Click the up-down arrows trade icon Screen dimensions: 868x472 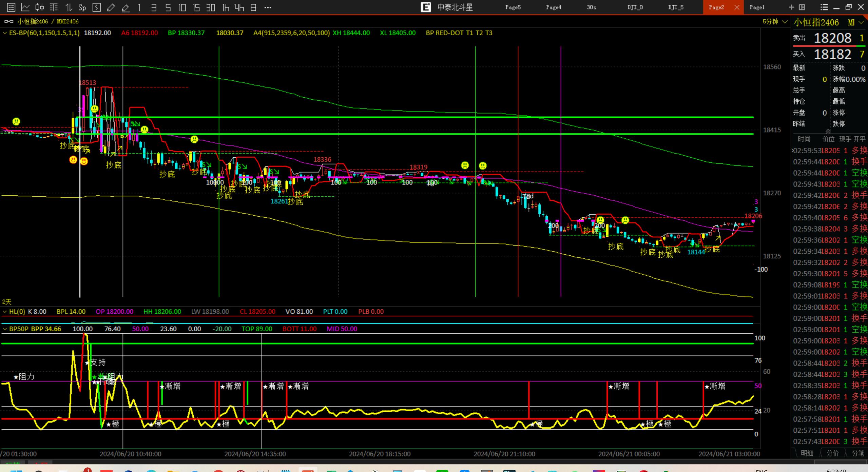(x=69, y=7)
